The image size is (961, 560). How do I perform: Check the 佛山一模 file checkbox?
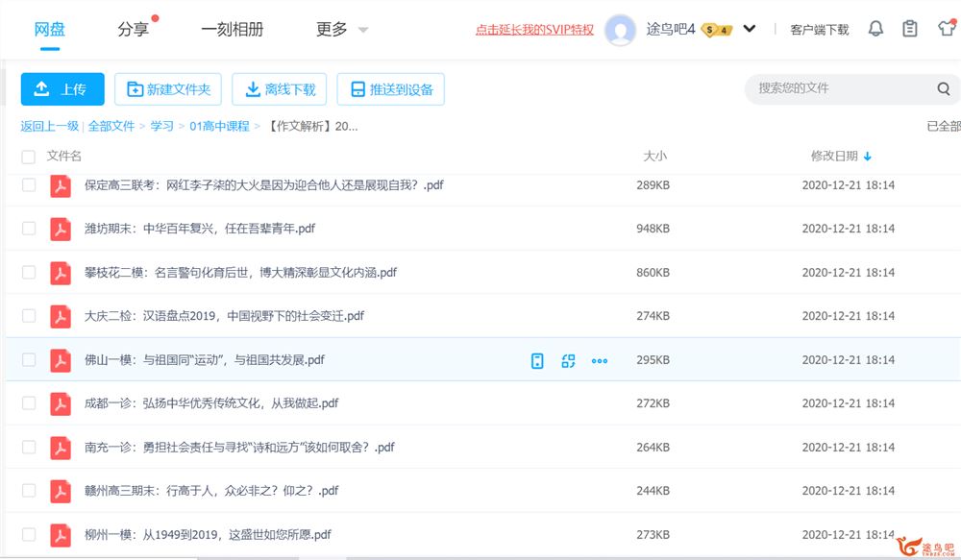28,359
